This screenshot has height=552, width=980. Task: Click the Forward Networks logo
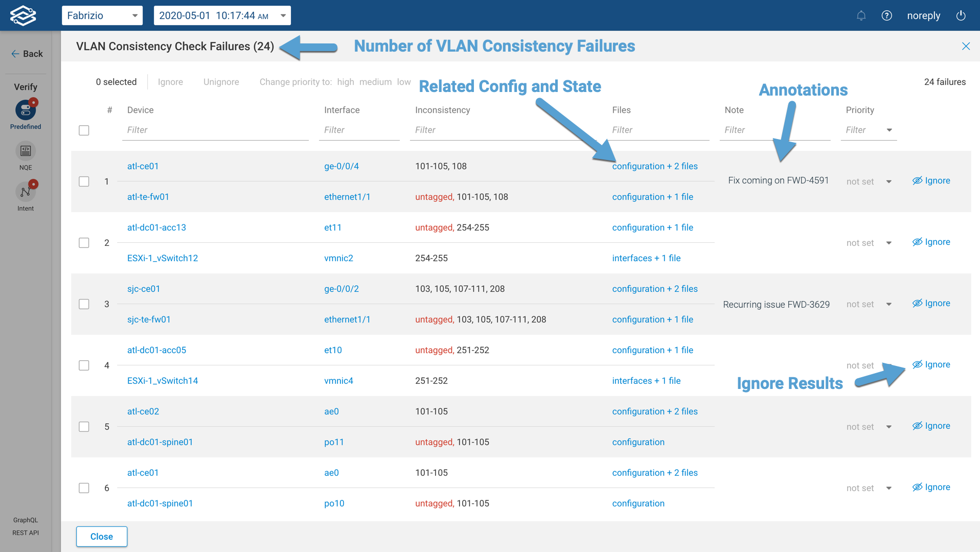click(x=23, y=15)
